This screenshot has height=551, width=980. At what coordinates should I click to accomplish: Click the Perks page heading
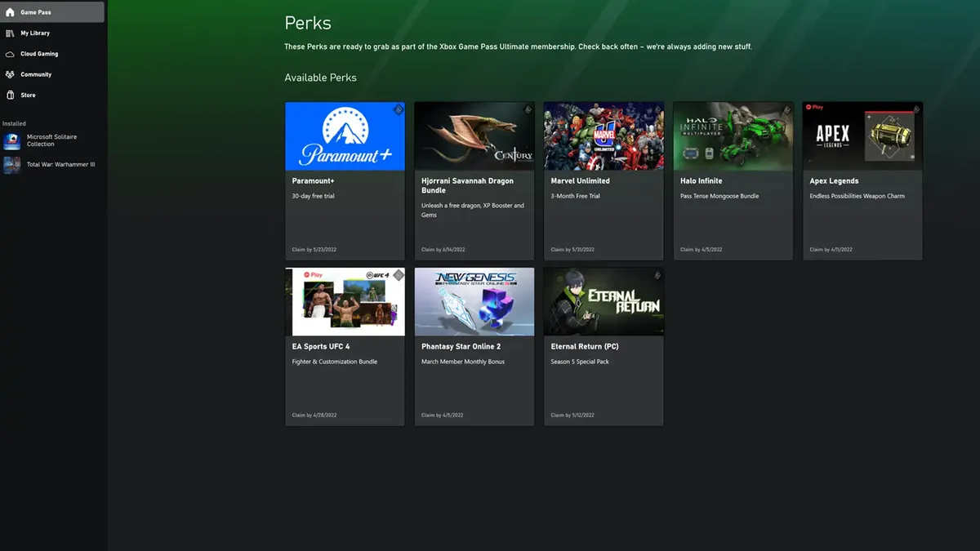[x=308, y=24]
